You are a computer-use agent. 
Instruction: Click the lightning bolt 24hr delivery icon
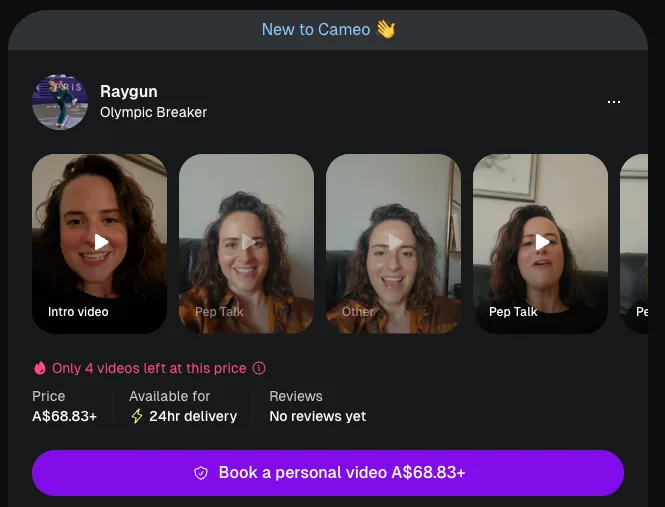(x=137, y=416)
